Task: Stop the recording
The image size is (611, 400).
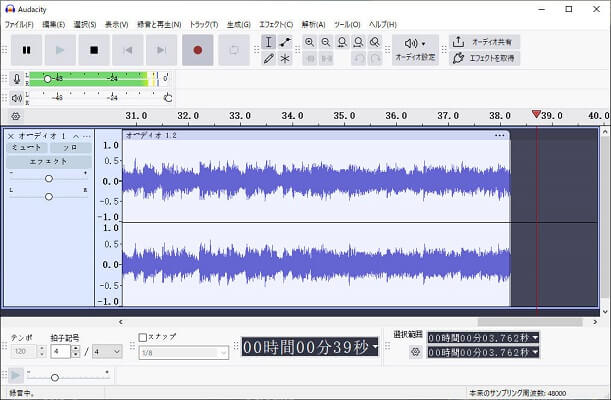Action: (94, 50)
